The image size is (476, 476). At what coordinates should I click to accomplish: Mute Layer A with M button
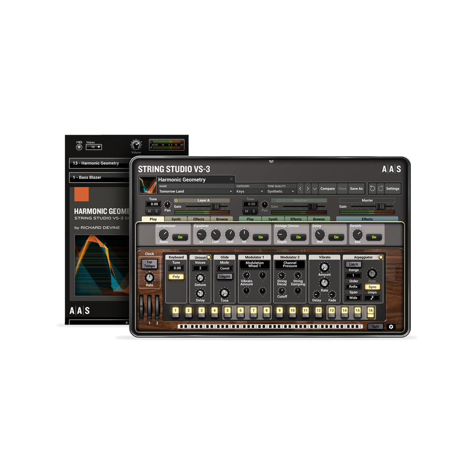149,211
